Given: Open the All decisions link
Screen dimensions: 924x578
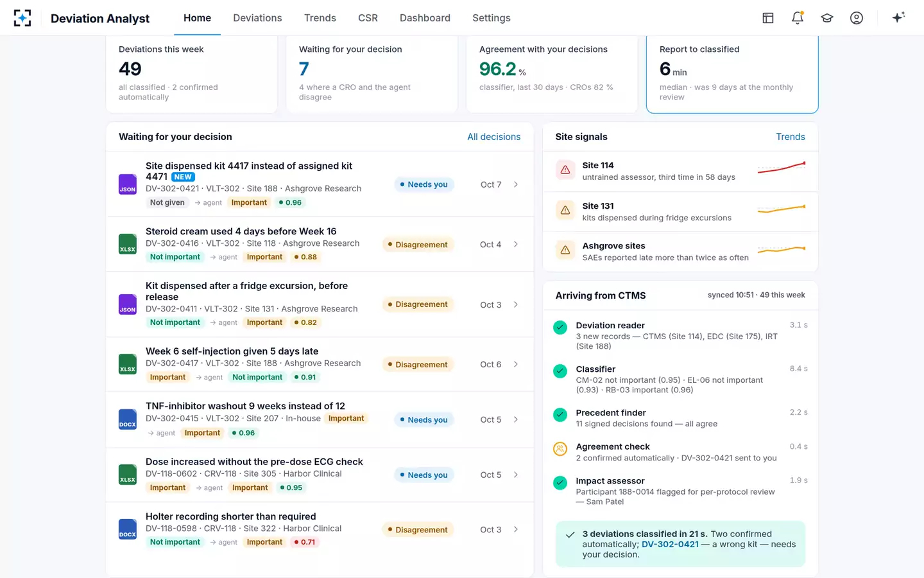Looking at the screenshot, I should click(x=494, y=137).
